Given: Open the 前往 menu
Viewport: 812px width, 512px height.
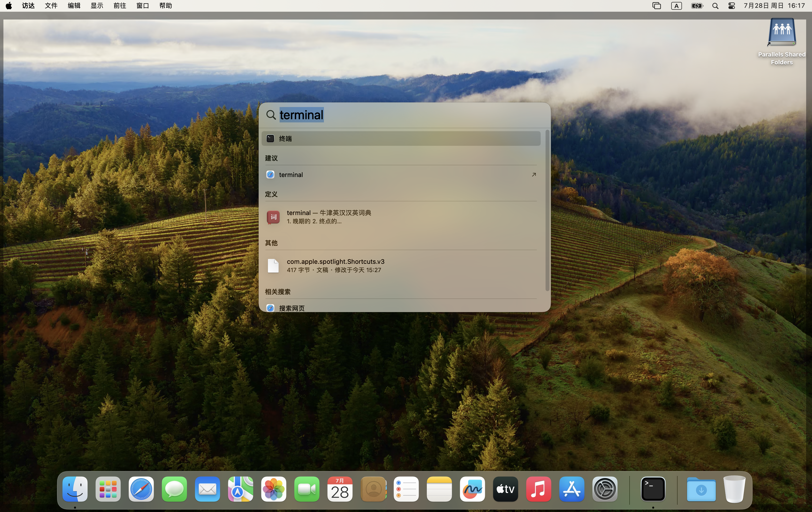Looking at the screenshot, I should pos(120,6).
